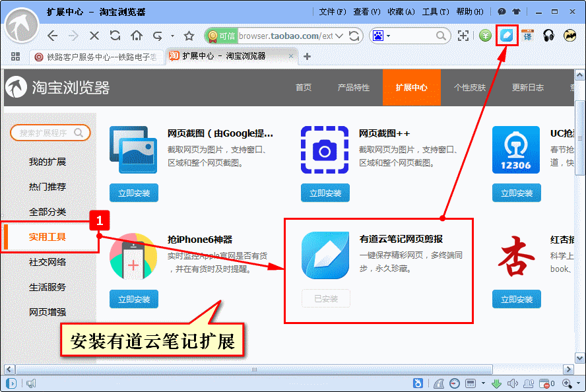Click the translate extension icon

coord(527,36)
